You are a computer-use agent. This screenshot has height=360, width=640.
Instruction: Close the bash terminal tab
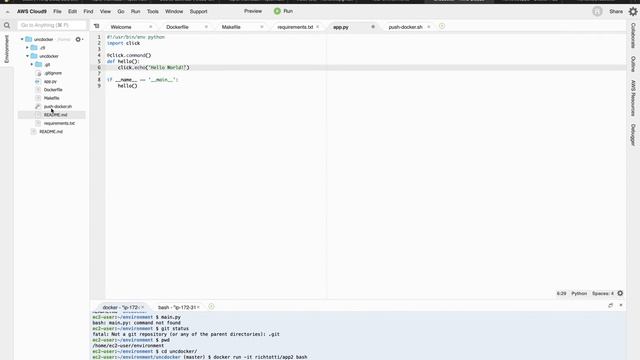click(x=198, y=307)
